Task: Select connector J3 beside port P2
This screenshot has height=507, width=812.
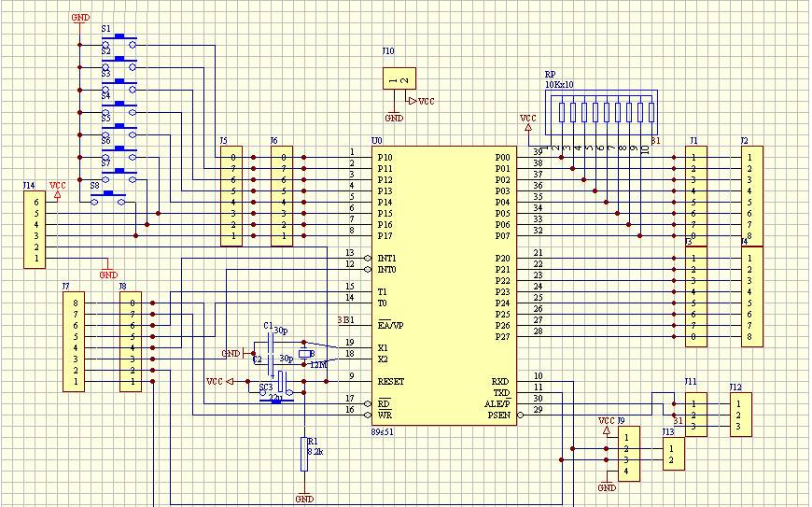Action: click(696, 297)
